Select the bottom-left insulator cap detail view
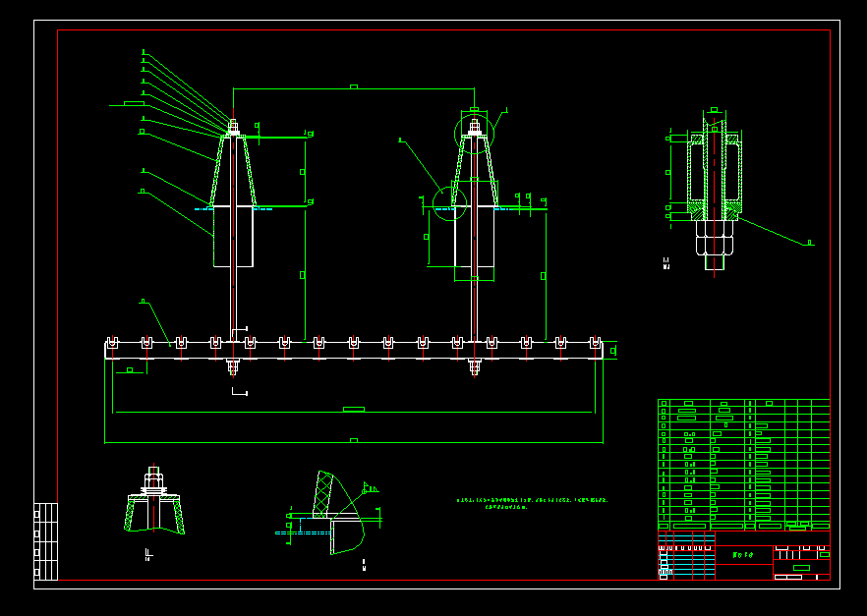The width and height of the screenshot is (867, 616). tap(153, 500)
